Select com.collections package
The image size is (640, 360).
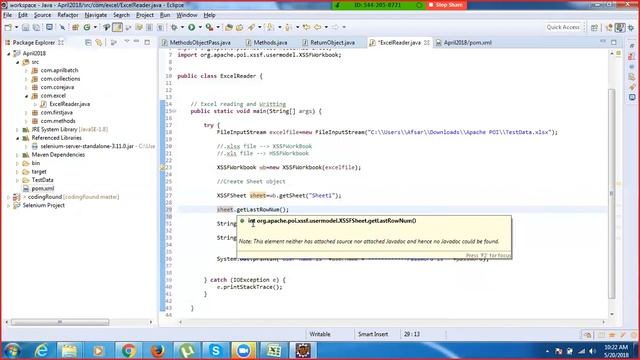pyautogui.click(x=60, y=79)
